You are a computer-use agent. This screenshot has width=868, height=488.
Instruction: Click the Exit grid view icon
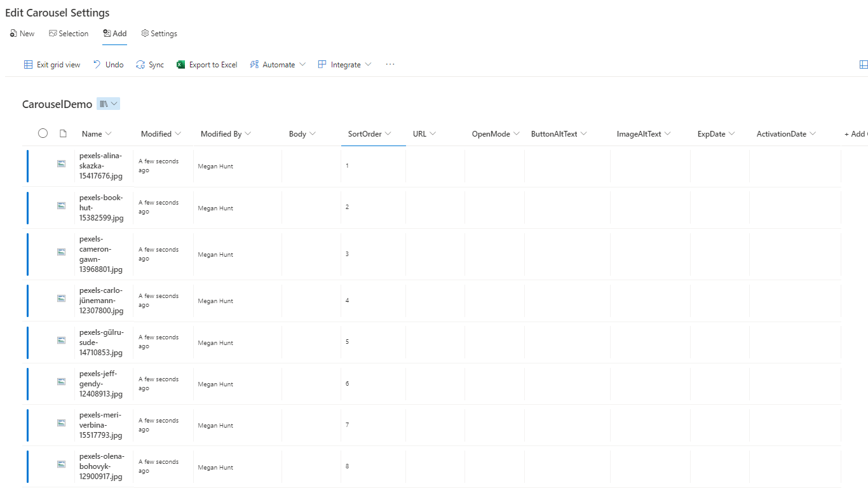click(28, 65)
